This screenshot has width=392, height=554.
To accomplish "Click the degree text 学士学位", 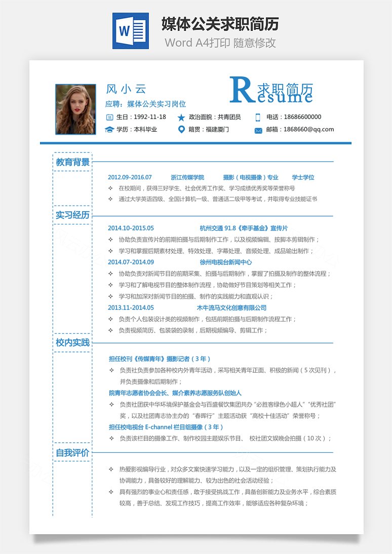I will pyautogui.click(x=303, y=177).
